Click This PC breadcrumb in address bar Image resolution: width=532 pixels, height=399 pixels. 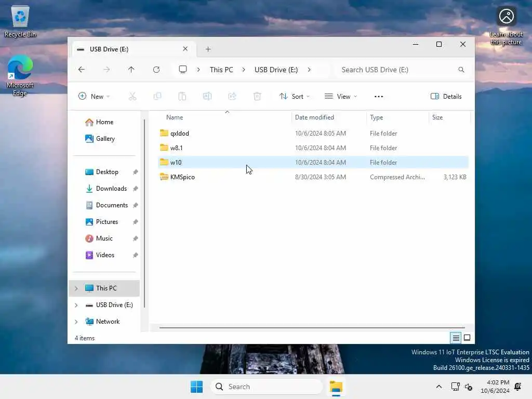(221, 70)
